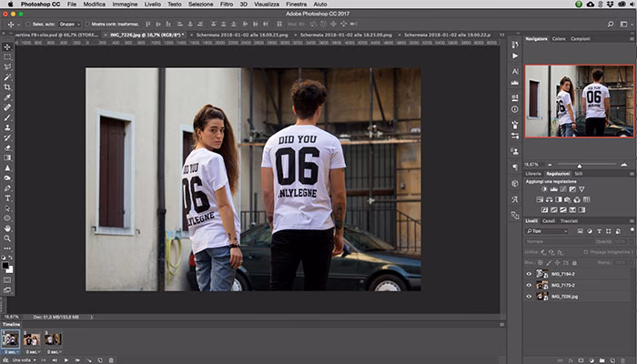The width and height of the screenshot is (637, 364).
Task: Expand the hidden document tabs chevron
Action: (x=502, y=35)
